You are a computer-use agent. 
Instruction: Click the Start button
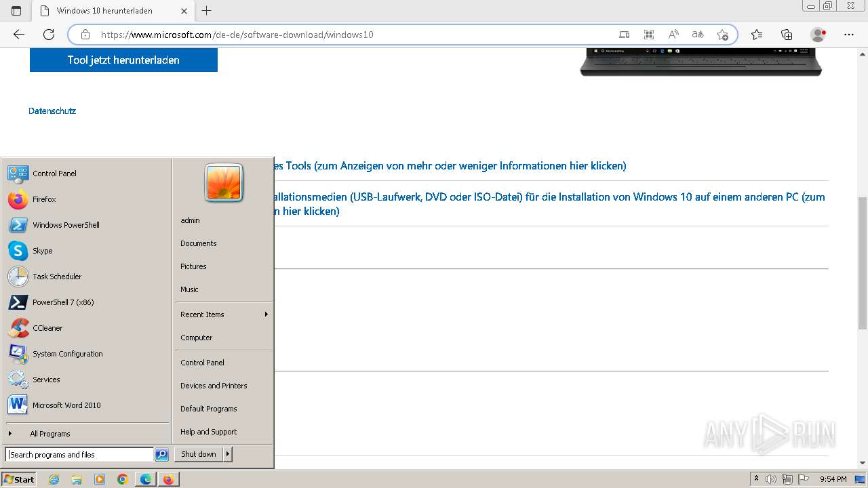coord(19,479)
